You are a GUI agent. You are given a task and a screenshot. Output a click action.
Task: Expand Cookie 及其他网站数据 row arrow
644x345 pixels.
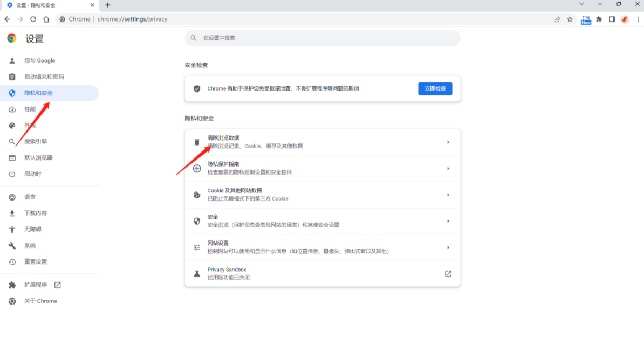pyautogui.click(x=448, y=195)
